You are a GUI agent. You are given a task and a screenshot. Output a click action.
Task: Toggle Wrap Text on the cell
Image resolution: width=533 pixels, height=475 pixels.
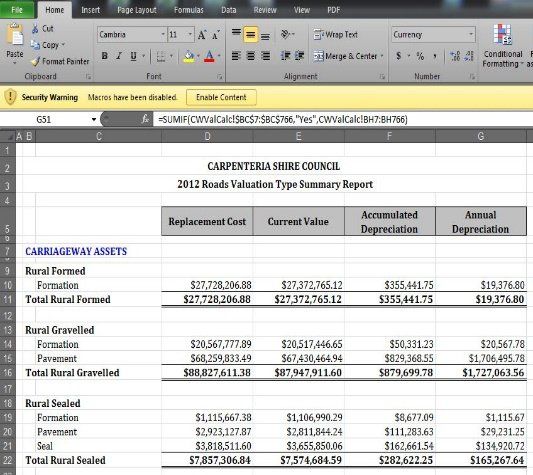point(335,35)
